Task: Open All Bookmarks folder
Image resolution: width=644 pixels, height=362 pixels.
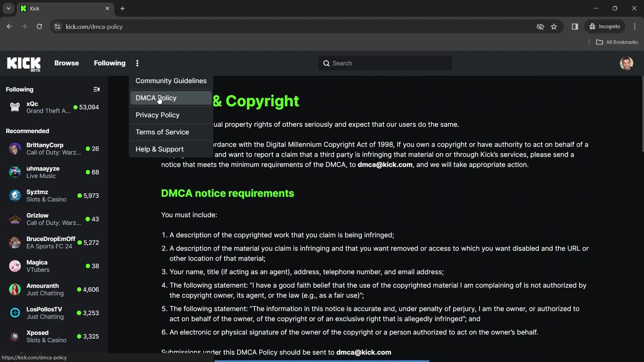Action: [617, 42]
